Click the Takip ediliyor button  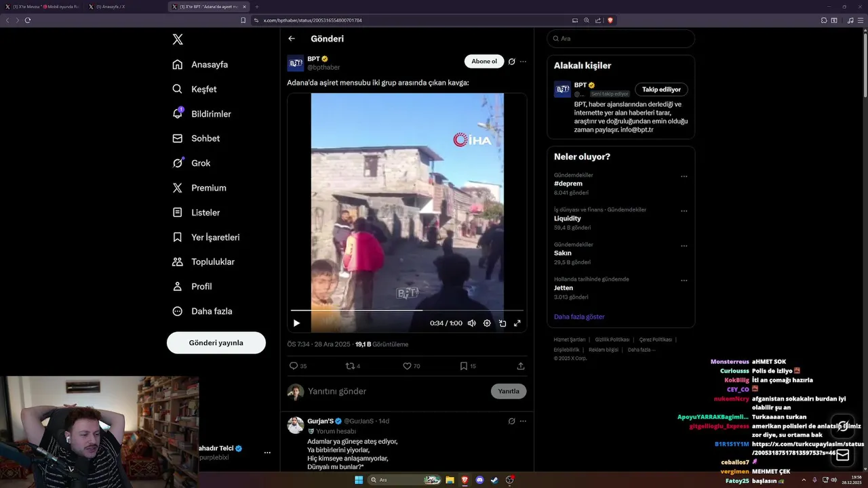pyautogui.click(x=661, y=89)
